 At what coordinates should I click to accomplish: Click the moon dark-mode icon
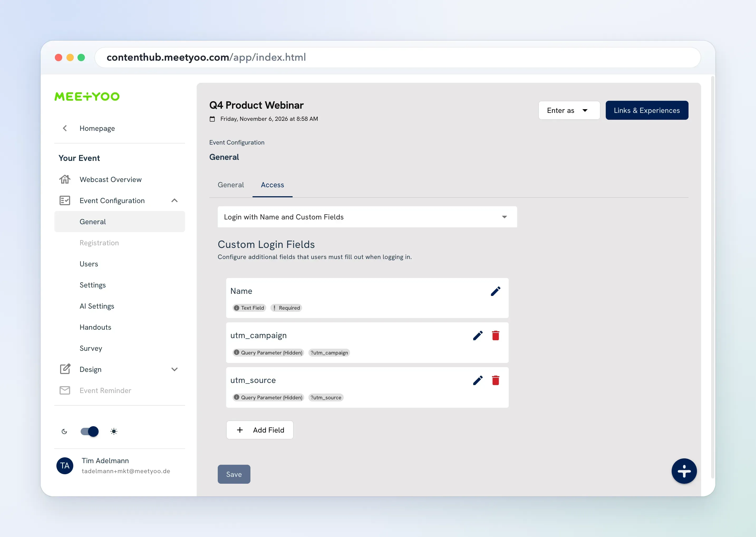point(64,431)
